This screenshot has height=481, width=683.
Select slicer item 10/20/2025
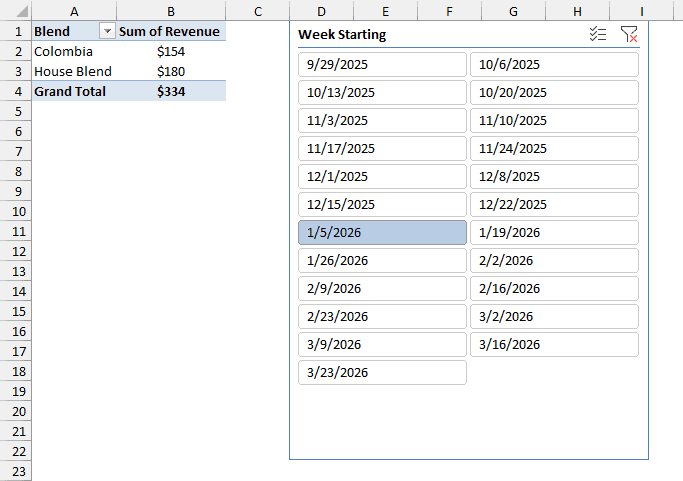coord(554,92)
